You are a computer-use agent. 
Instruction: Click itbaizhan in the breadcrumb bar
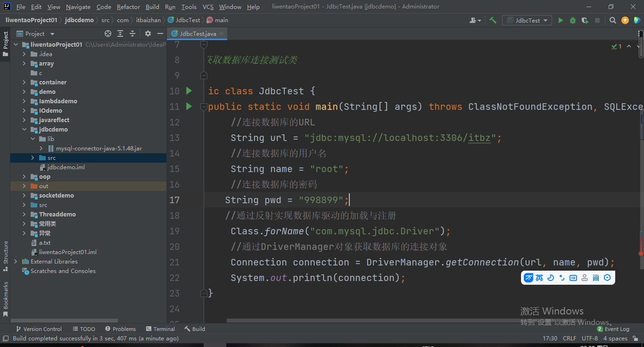(149, 20)
